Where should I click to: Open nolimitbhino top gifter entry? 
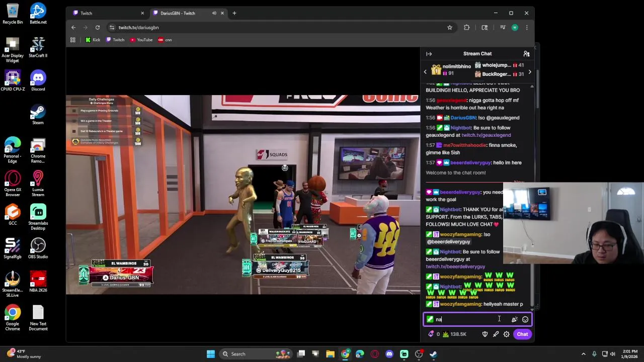tap(451, 70)
